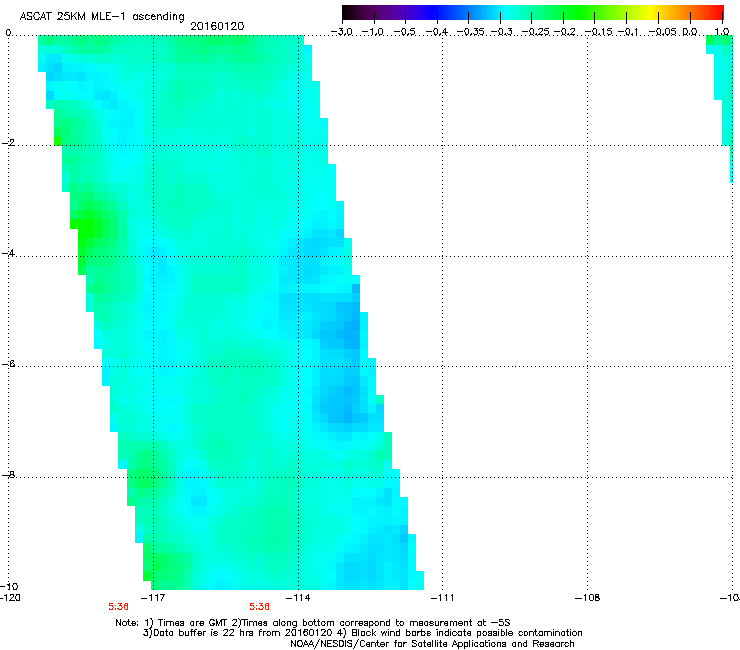Pick the red end of the colorbar

715,12
